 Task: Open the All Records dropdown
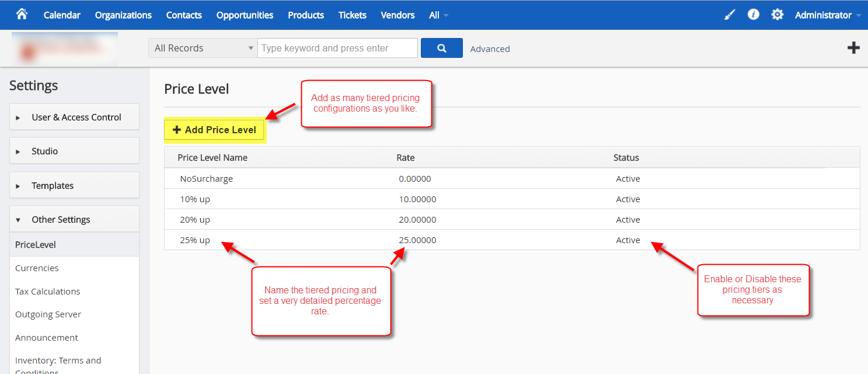[x=203, y=48]
